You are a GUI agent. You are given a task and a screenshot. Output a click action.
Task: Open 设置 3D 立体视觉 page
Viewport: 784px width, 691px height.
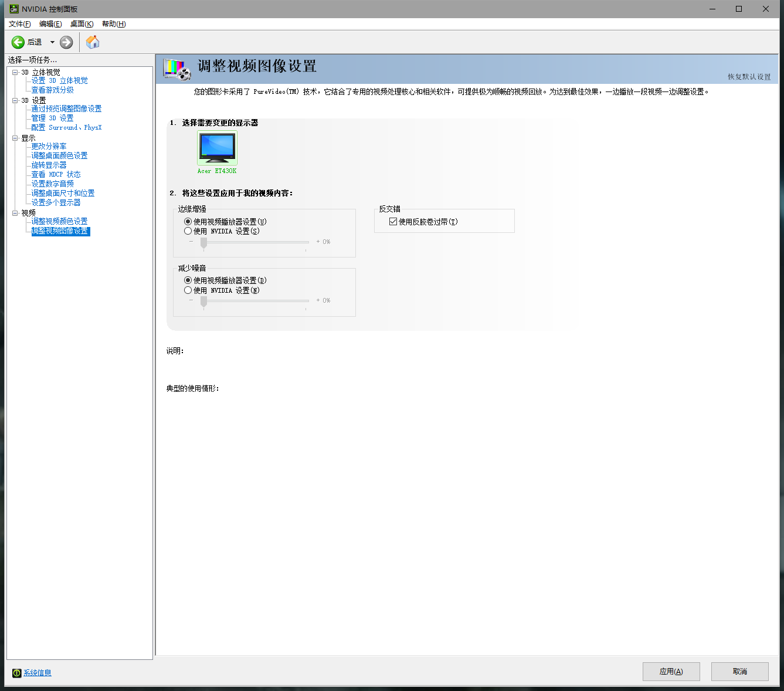tap(60, 80)
